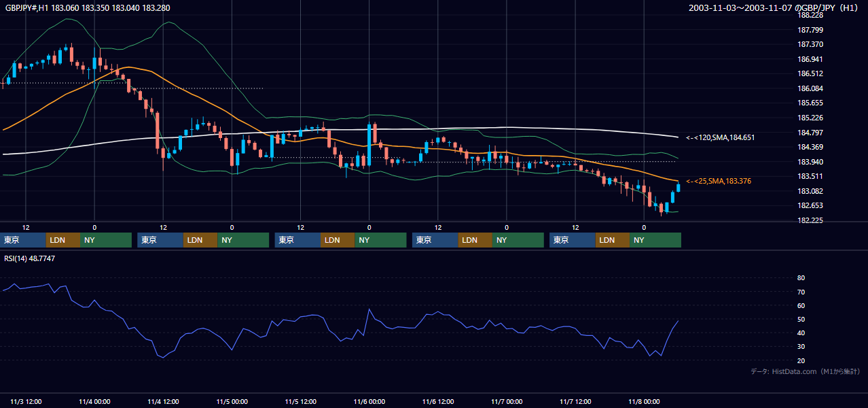Click the 186.512 price axis label
The width and height of the screenshot is (868, 408).
click(x=810, y=73)
